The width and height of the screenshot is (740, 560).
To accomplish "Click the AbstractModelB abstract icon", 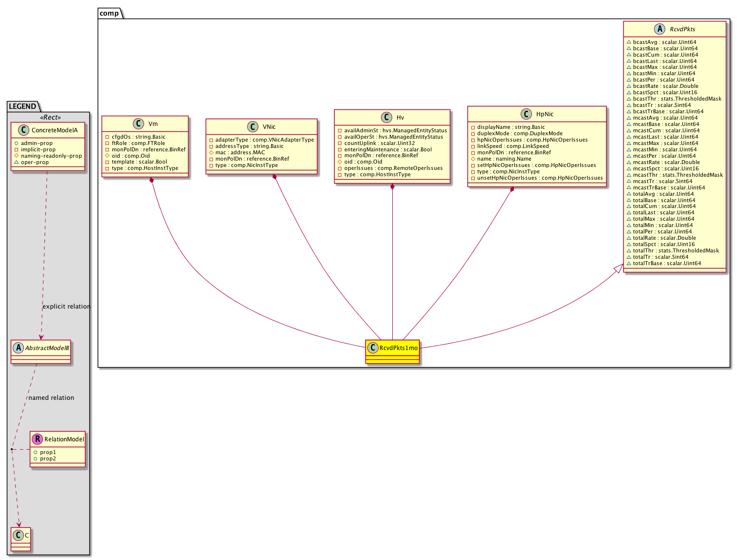I will (19, 348).
